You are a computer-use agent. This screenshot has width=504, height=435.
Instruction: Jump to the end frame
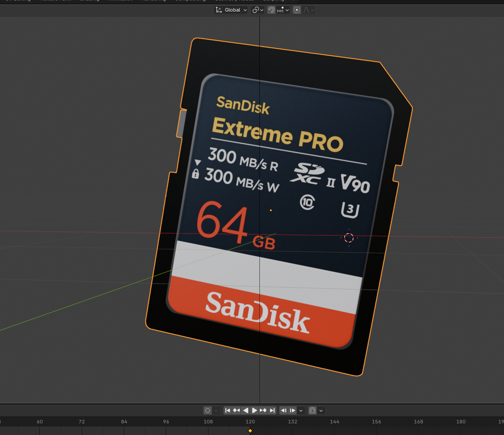pyautogui.click(x=272, y=410)
